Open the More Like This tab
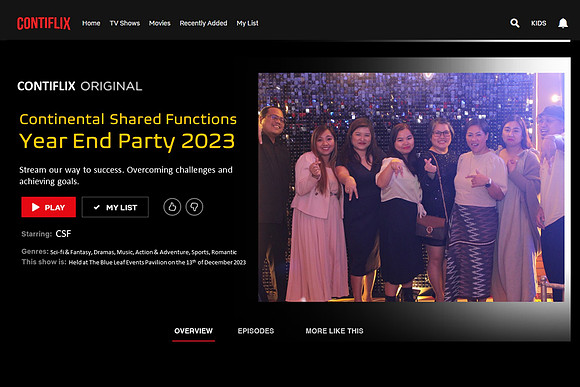The height and width of the screenshot is (387, 580). (x=334, y=331)
